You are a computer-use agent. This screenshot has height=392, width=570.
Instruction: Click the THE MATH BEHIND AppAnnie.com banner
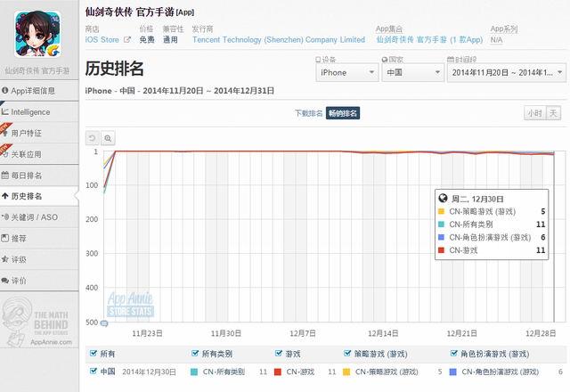click(x=37, y=323)
